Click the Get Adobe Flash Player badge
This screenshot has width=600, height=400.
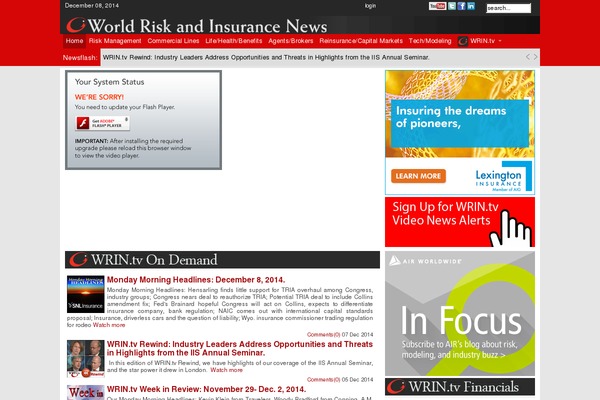pyautogui.click(x=102, y=123)
